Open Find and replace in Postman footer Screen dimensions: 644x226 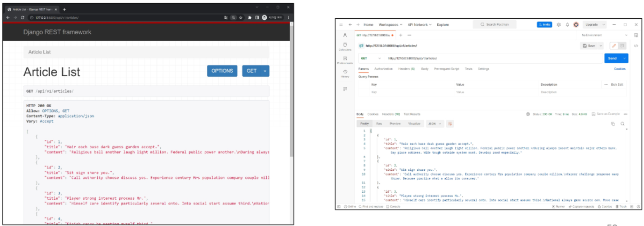(x=370, y=207)
